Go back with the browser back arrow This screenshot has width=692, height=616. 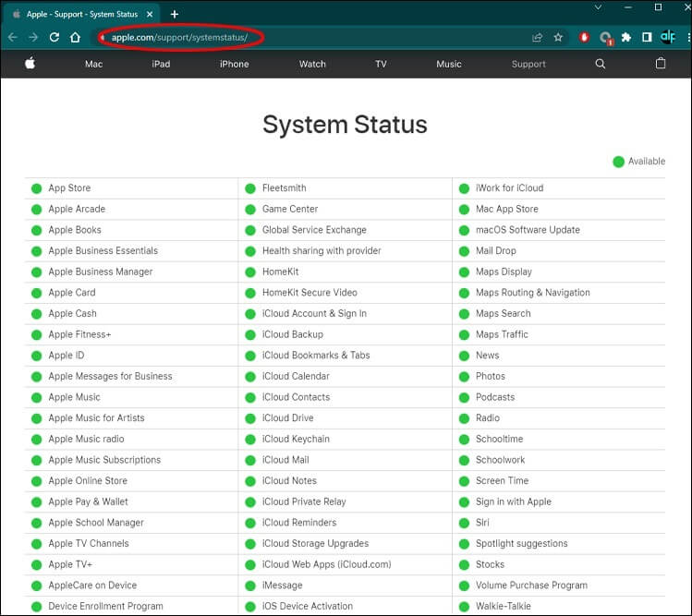point(13,38)
